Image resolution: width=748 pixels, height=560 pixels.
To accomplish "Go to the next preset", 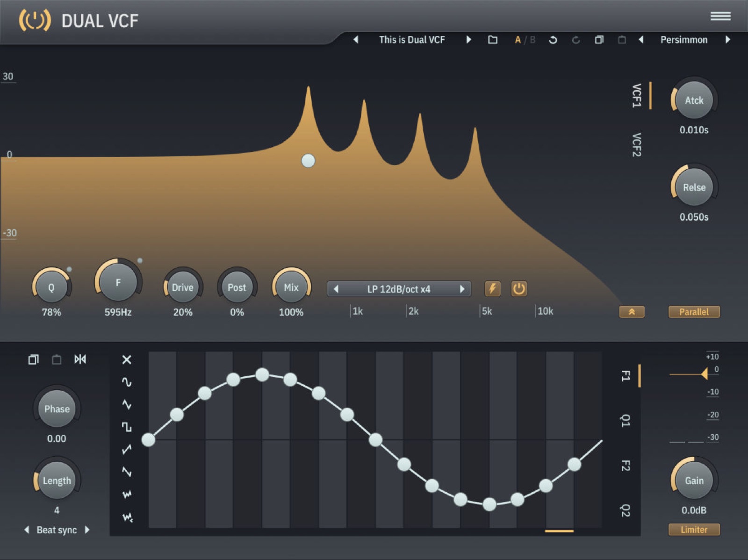I will tap(468, 40).
